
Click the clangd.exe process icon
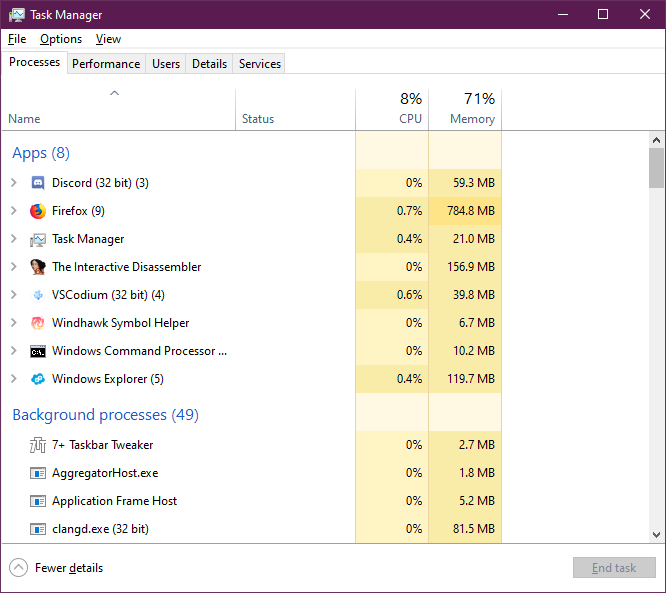[x=38, y=529]
